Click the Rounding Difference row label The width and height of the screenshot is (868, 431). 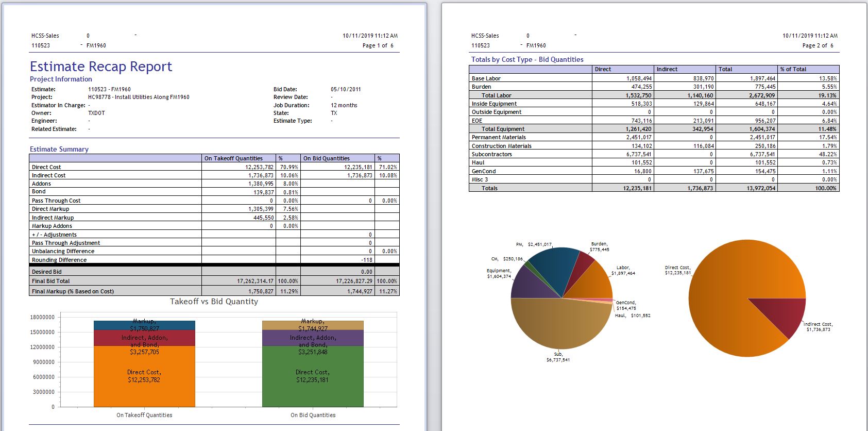59,260
